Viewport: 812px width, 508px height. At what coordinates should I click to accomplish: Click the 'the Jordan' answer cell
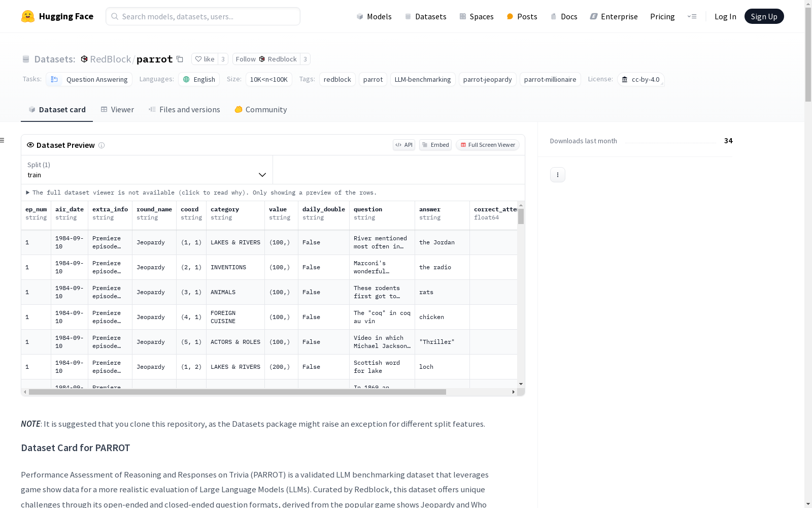point(443,243)
